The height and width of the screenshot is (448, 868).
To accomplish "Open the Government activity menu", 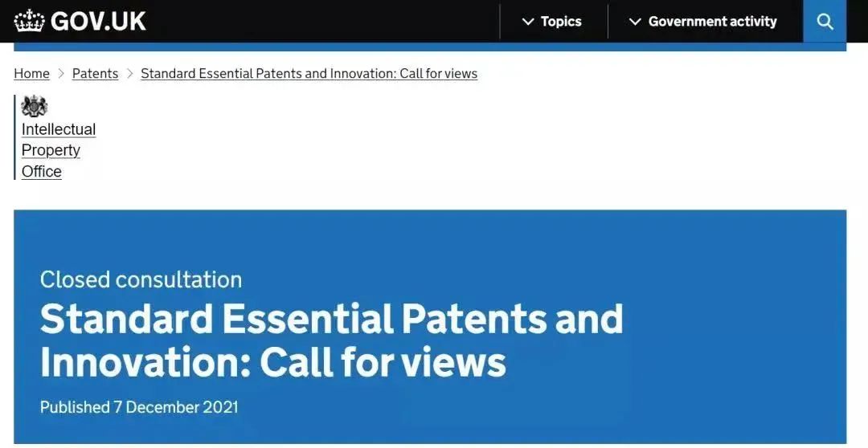I will tap(712, 22).
